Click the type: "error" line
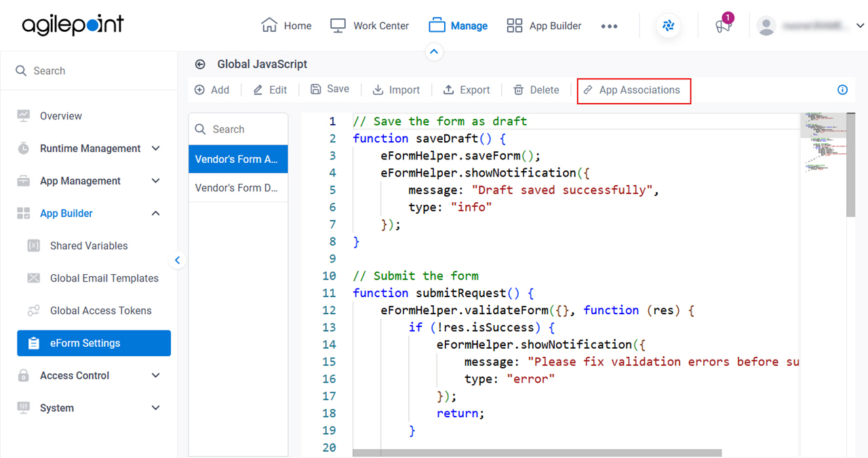Screen dimensions: 868x458 (510, 379)
